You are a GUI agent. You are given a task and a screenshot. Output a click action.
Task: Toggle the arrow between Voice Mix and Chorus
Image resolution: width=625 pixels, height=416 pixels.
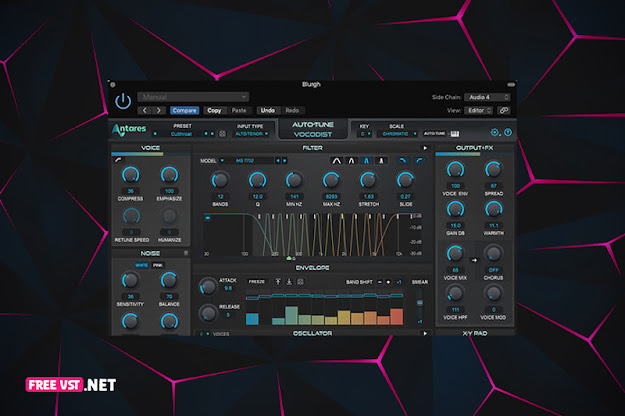click(474, 260)
